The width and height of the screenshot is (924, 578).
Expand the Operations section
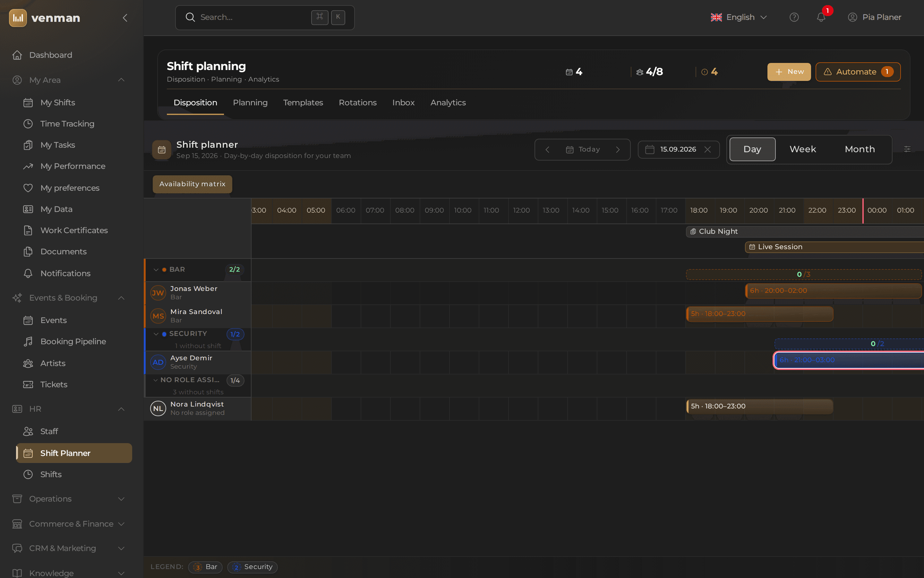pos(121,499)
